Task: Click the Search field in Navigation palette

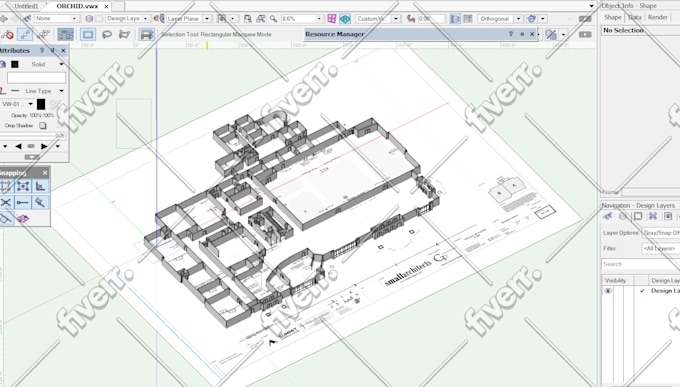Action: (x=640, y=264)
